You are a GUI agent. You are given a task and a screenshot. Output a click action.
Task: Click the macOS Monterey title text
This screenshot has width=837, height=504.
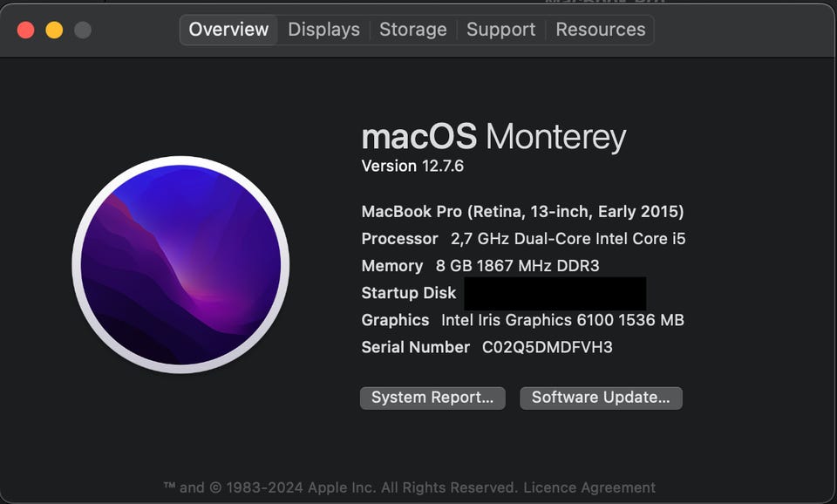pyautogui.click(x=493, y=137)
